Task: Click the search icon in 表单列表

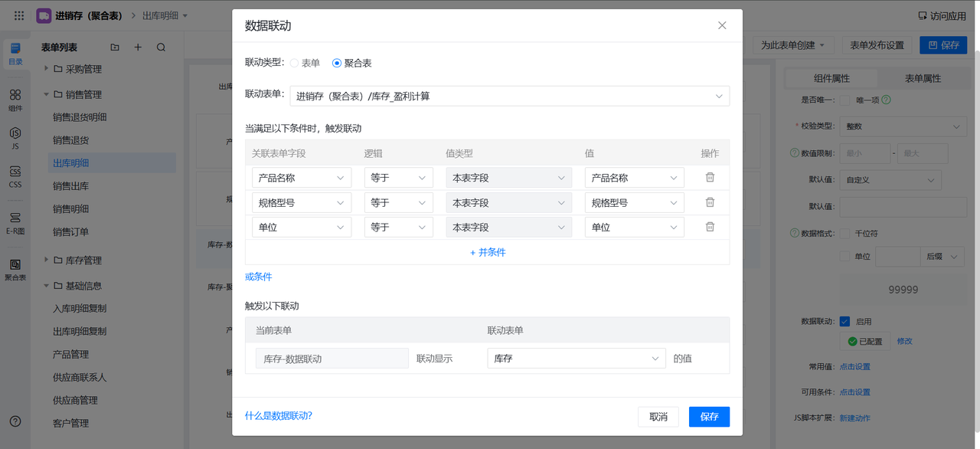Action: pos(161,48)
